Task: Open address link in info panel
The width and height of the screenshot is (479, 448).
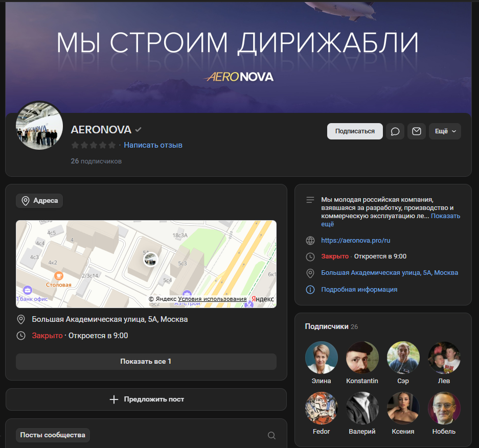Action: pyautogui.click(x=390, y=272)
